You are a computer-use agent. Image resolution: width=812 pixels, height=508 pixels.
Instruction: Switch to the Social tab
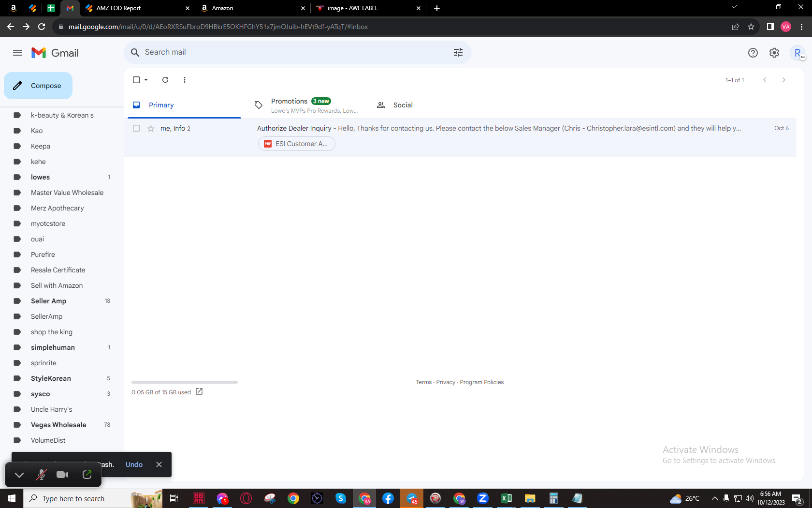point(428,105)
